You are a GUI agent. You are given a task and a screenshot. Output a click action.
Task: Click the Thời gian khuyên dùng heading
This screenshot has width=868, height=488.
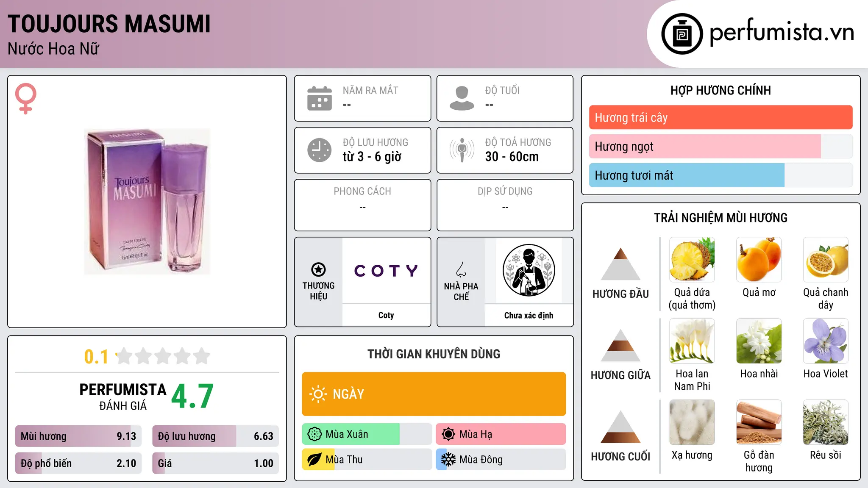434,354
